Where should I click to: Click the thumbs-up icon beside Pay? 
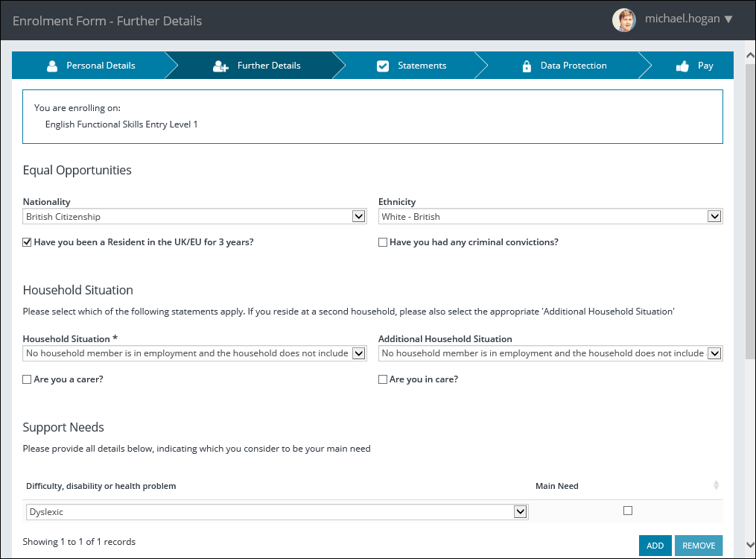click(682, 66)
